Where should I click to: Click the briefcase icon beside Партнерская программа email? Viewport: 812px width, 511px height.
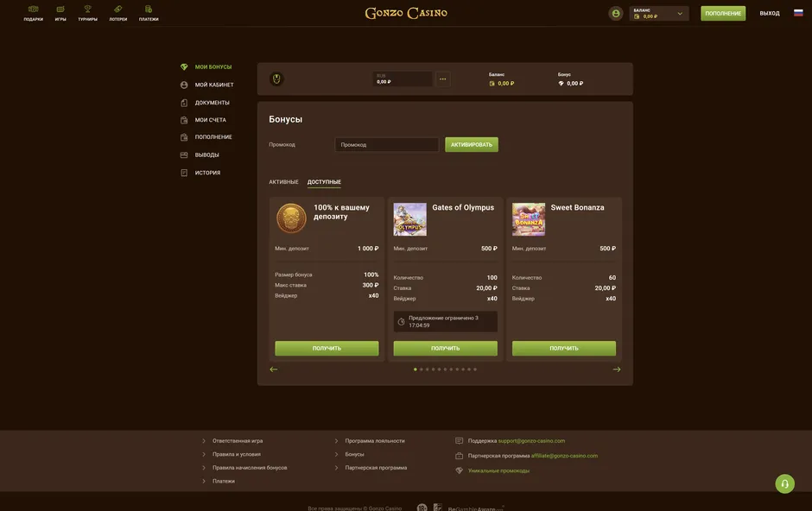459,456
